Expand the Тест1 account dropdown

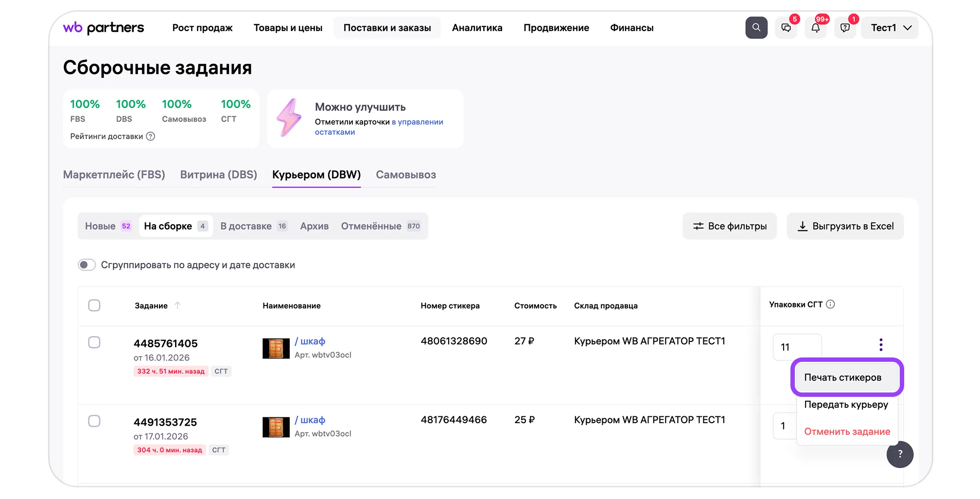click(890, 28)
